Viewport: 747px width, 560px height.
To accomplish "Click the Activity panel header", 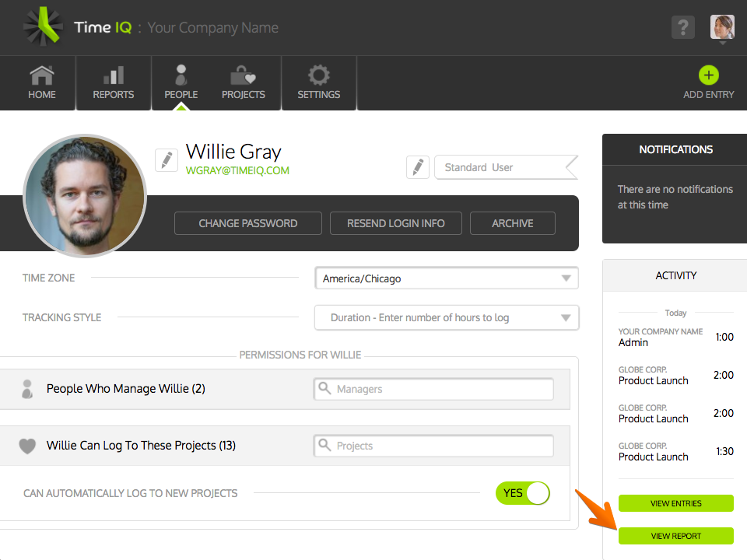I will [675, 275].
